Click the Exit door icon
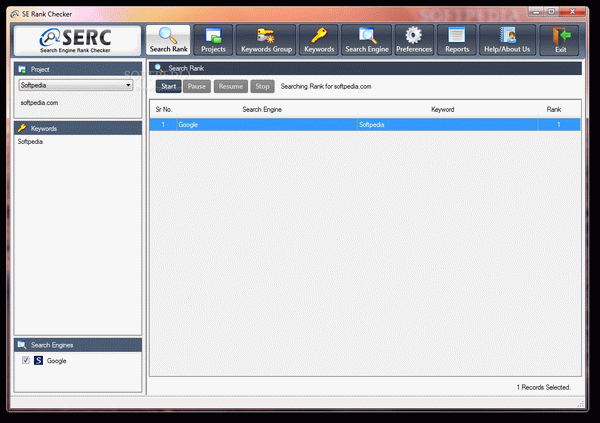The image size is (600, 423). [561, 37]
